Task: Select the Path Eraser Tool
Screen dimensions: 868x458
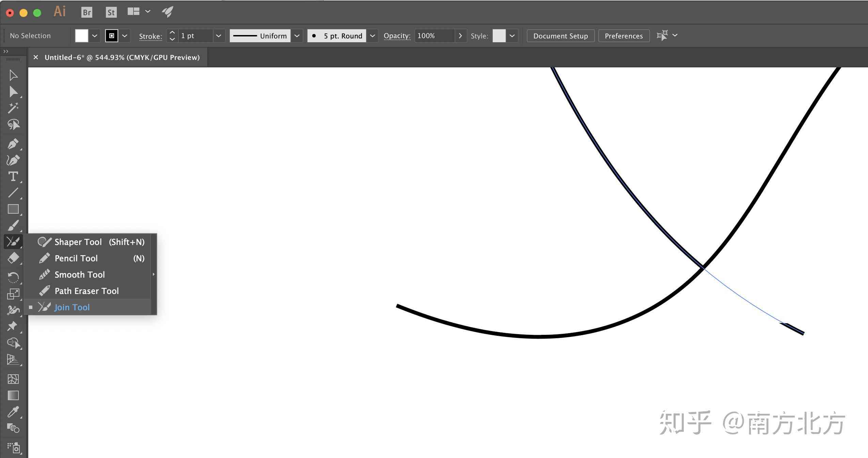Action: [x=87, y=290]
